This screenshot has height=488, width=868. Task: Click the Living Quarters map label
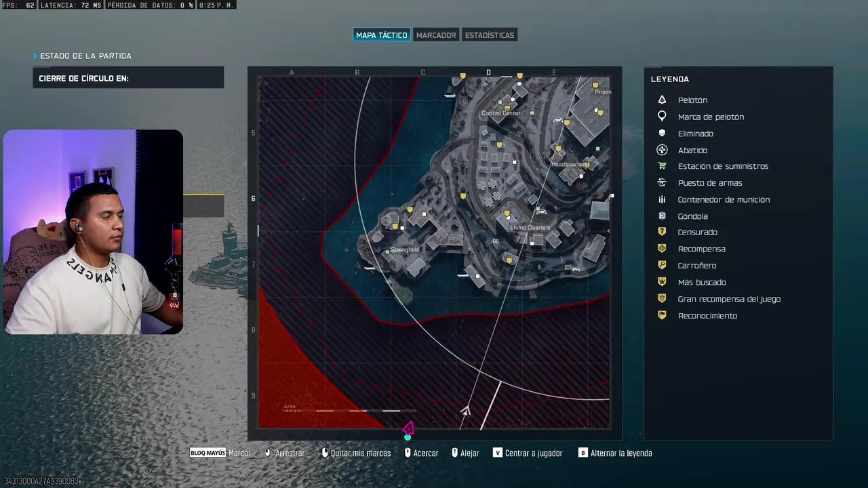[x=530, y=228]
